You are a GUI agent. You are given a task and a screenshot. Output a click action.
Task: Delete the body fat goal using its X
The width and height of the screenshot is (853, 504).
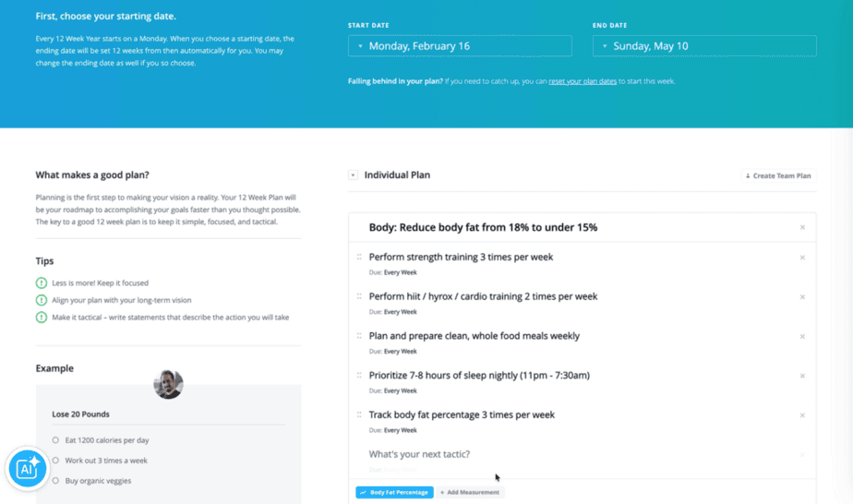point(802,227)
